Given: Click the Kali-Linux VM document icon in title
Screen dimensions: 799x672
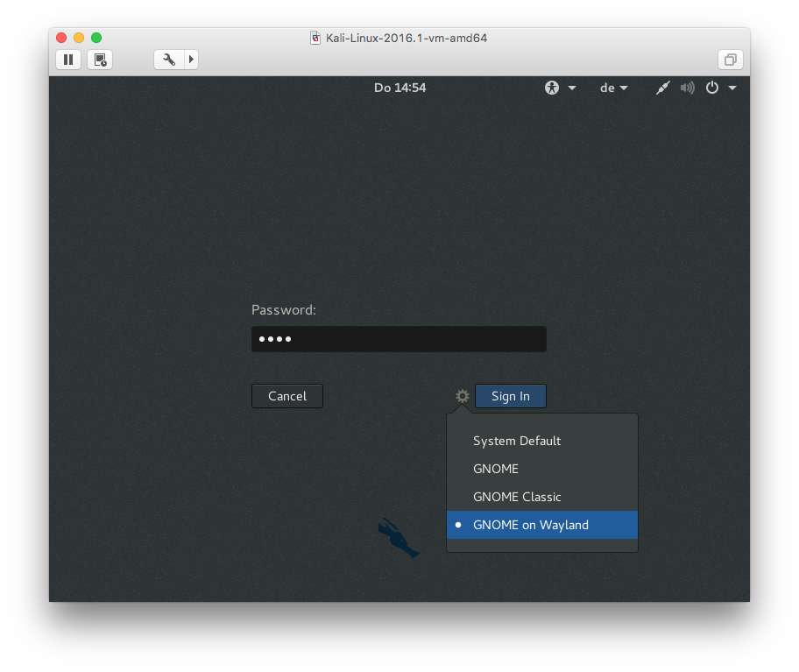Looking at the screenshot, I should click(x=315, y=39).
